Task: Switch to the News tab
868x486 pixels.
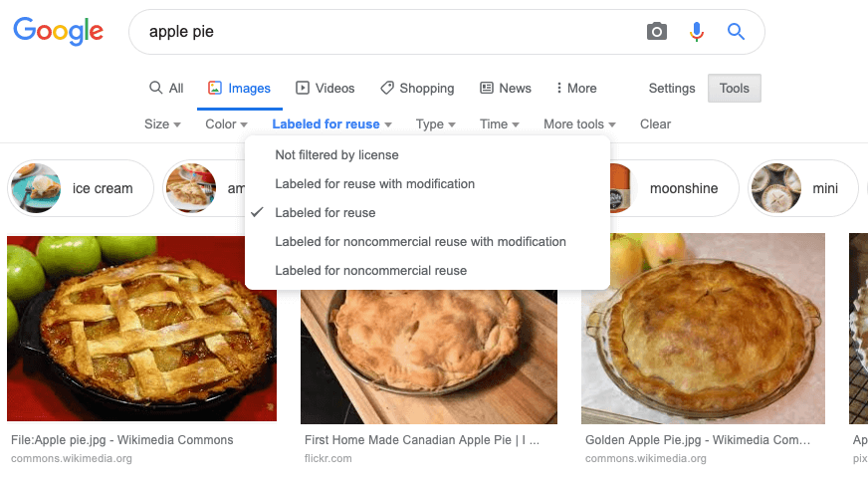Action: coord(506,88)
